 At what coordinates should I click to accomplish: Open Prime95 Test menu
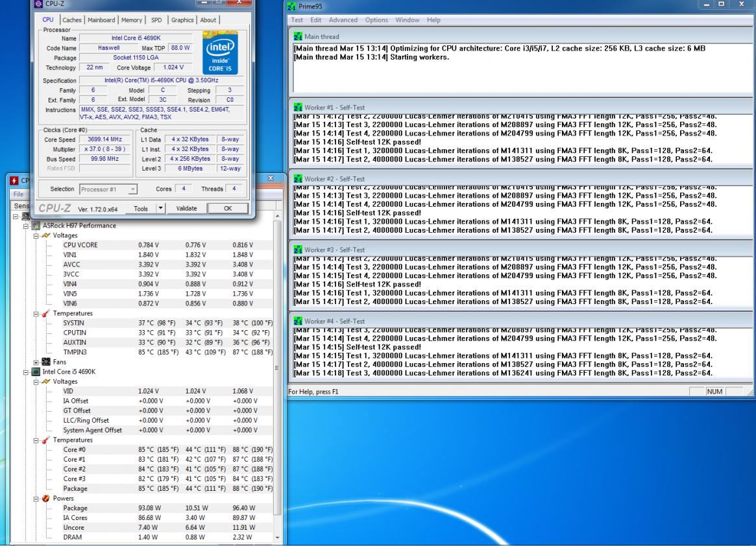(x=297, y=19)
